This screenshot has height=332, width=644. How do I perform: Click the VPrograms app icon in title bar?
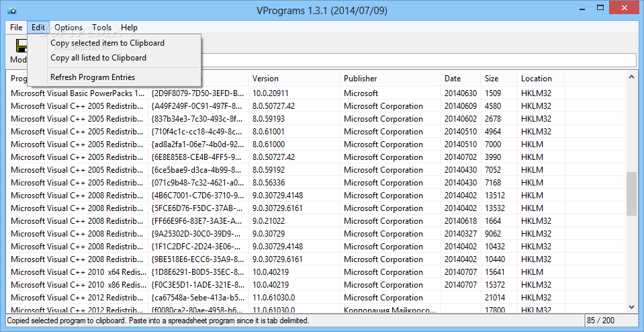(x=12, y=10)
